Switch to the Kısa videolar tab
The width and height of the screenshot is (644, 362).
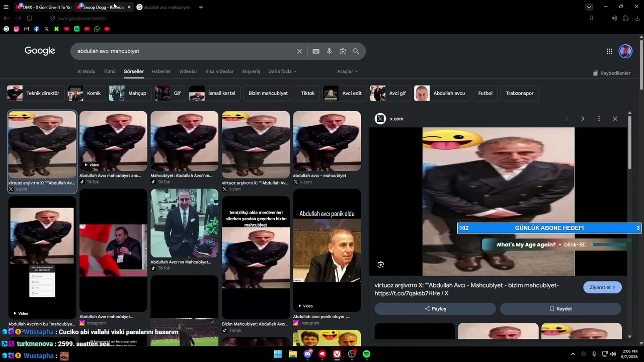tap(219, 71)
